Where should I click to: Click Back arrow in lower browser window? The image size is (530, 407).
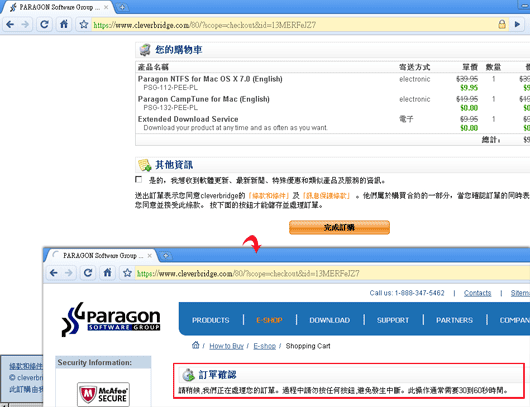coord(54,272)
